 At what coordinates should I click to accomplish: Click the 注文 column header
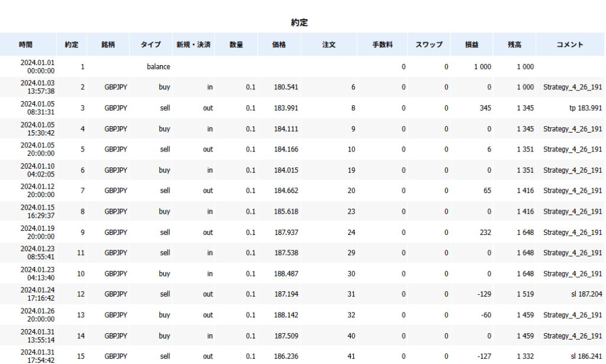(x=329, y=45)
